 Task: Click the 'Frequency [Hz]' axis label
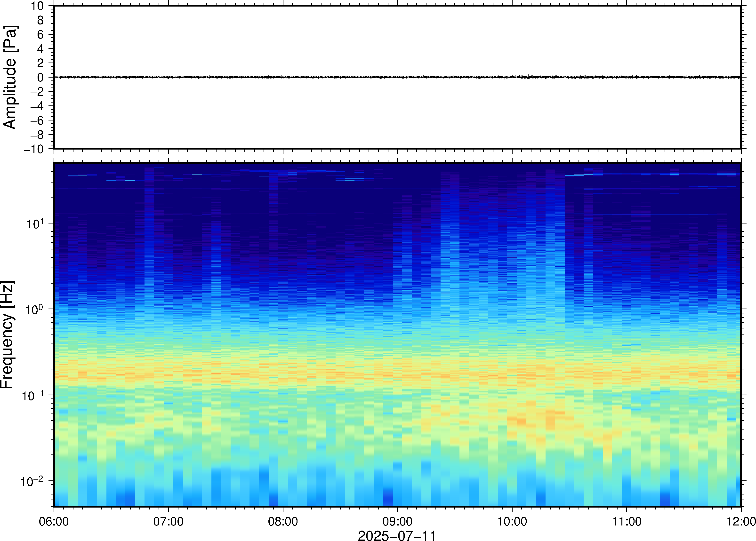(7, 334)
